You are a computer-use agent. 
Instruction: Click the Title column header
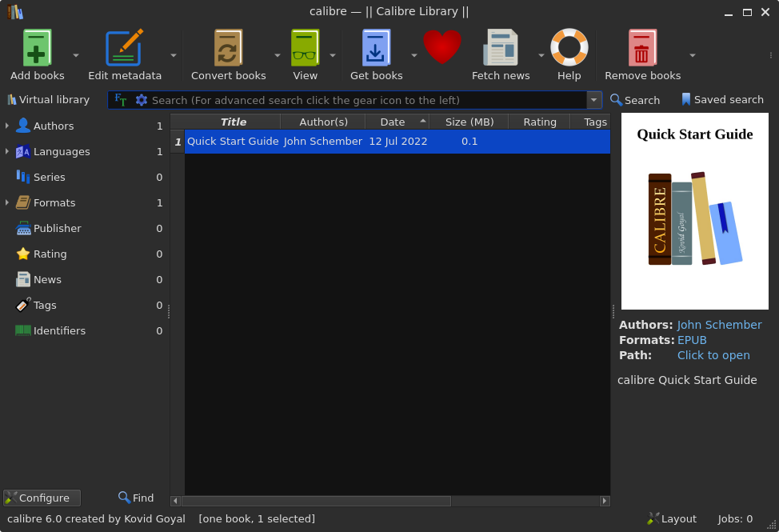[x=233, y=122]
